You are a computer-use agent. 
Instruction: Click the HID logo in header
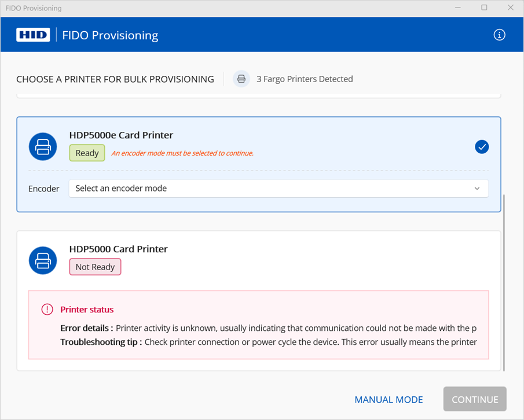coord(33,35)
